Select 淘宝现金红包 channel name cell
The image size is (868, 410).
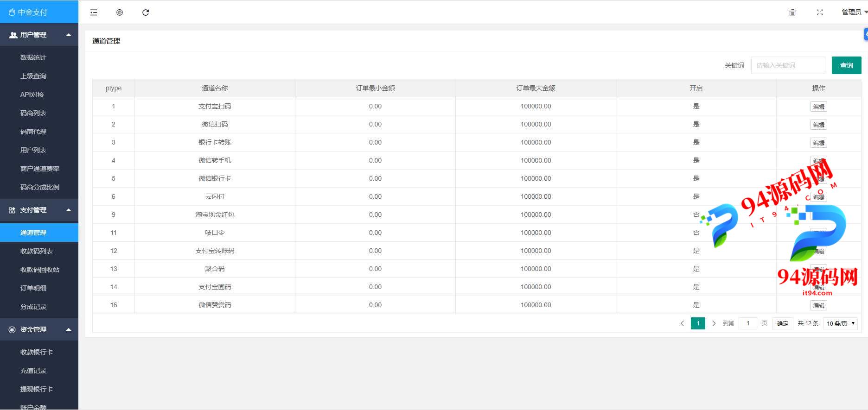tap(215, 214)
